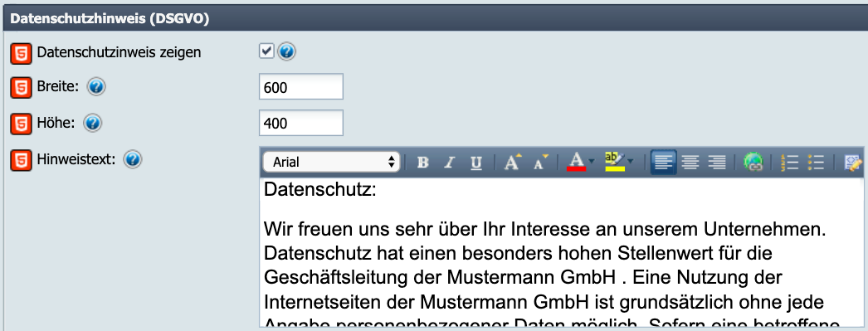Open the text color dropdown arrow
868x331 pixels.
592,163
